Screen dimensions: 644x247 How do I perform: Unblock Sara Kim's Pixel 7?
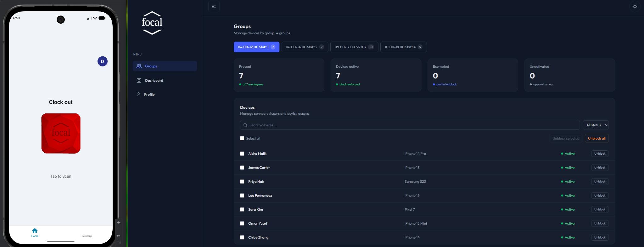[600, 210]
